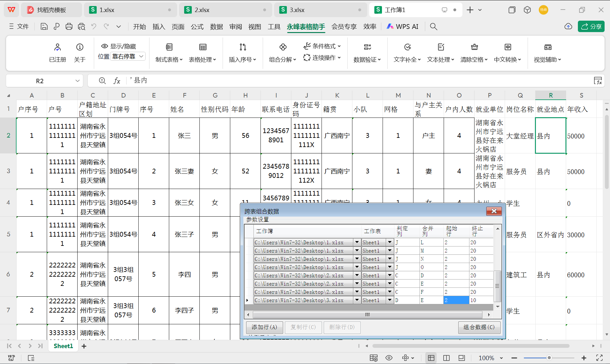Expand the Sheet1 worksheet dropdown for 3.xlsx row
The width and height of the screenshot is (610, 364).
pos(389,300)
